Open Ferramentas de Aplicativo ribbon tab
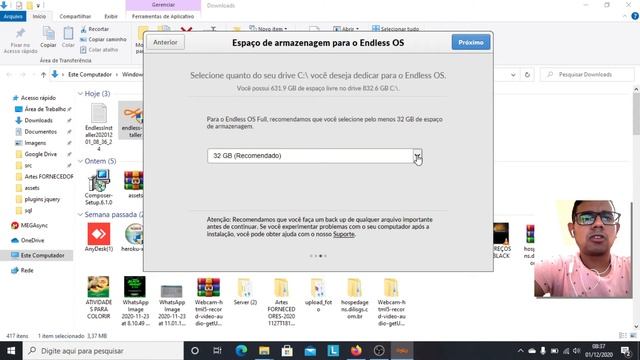Viewport: 640px width, 360px height. pyautogui.click(x=163, y=16)
